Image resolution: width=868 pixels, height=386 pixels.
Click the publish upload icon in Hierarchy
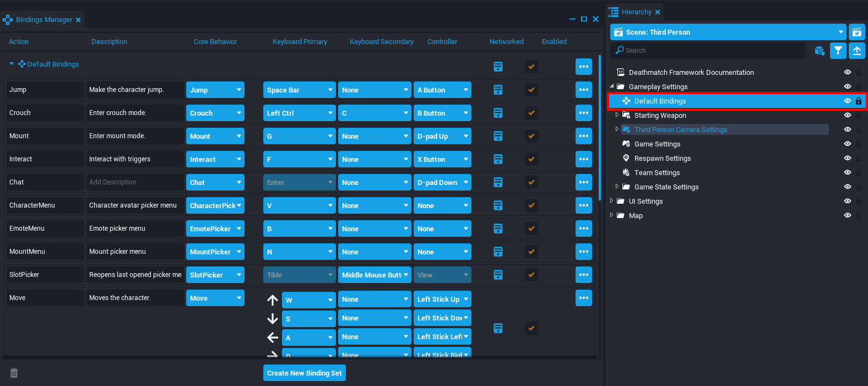coord(856,51)
